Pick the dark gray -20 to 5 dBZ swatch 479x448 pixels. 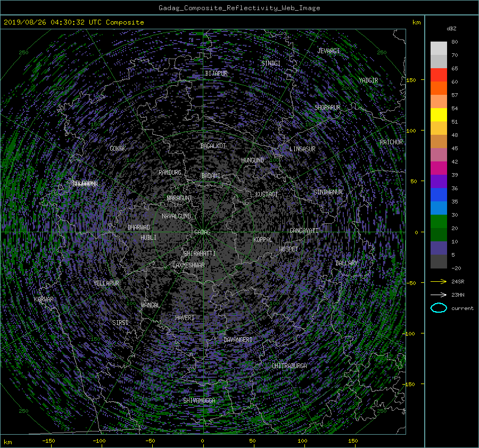(x=439, y=262)
